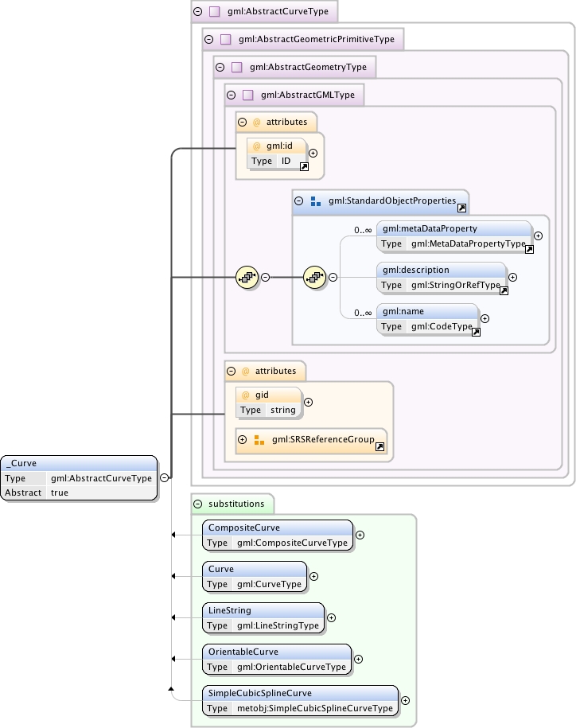Screen dimensions: 576x728
Task: Collapse the _Curve element children
Action: point(165,477)
